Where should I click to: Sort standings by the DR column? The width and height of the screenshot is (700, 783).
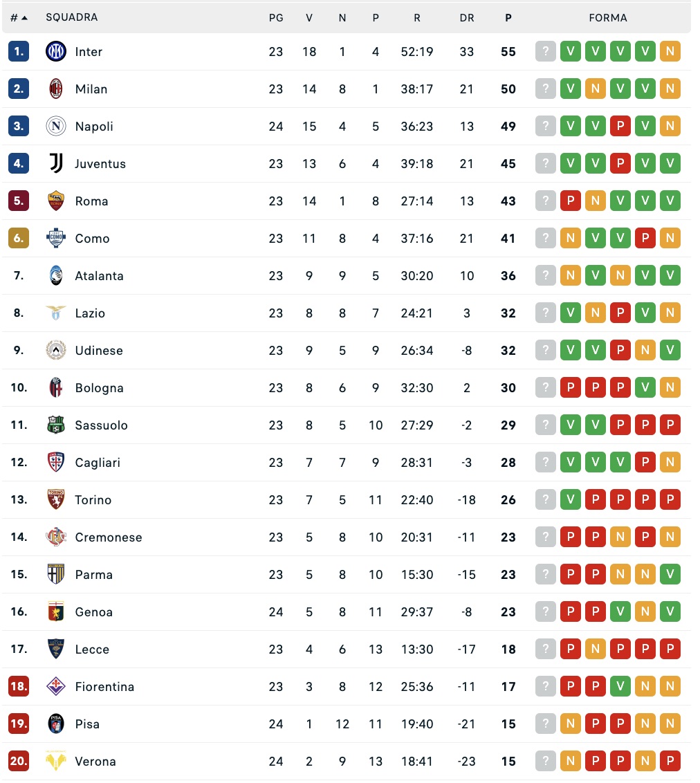[467, 18]
